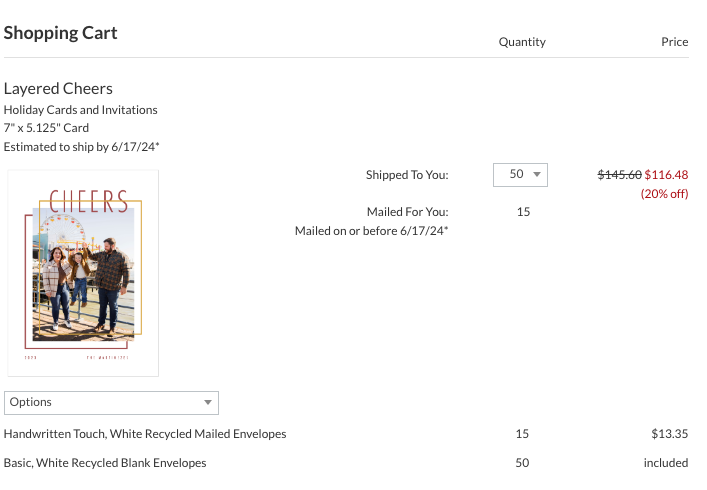Click the crossed-out $145.60 original price

tap(620, 175)
